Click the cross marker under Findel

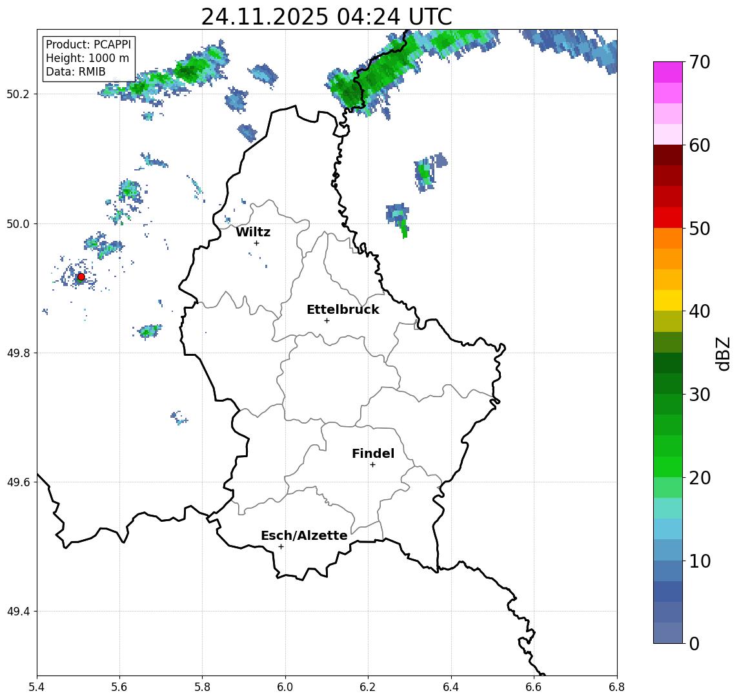(372, 465)
